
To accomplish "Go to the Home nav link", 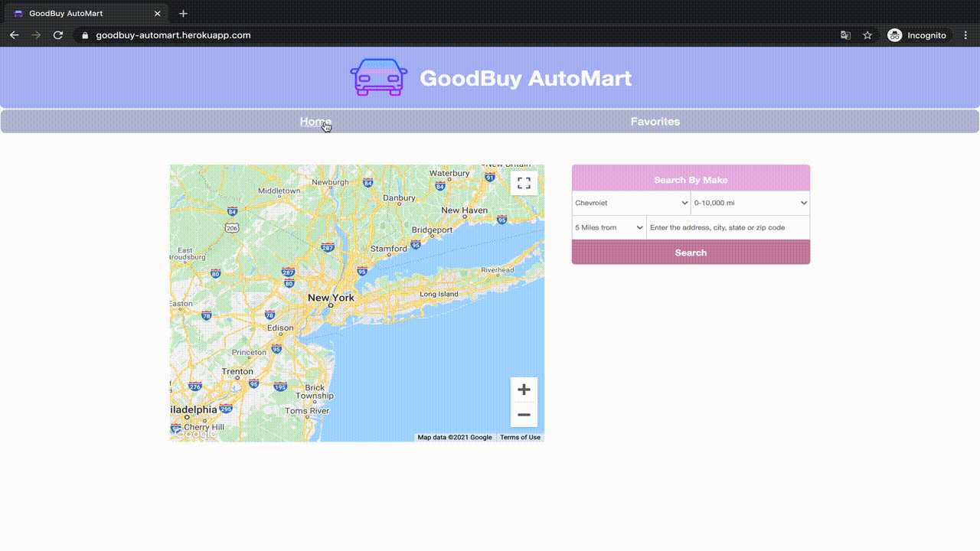I will tap(315, 122).
